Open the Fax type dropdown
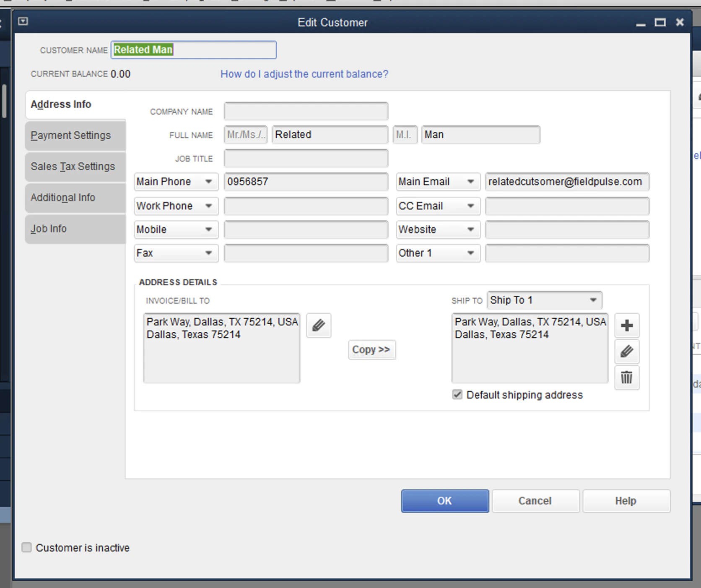701x588 pixels. 176,253
